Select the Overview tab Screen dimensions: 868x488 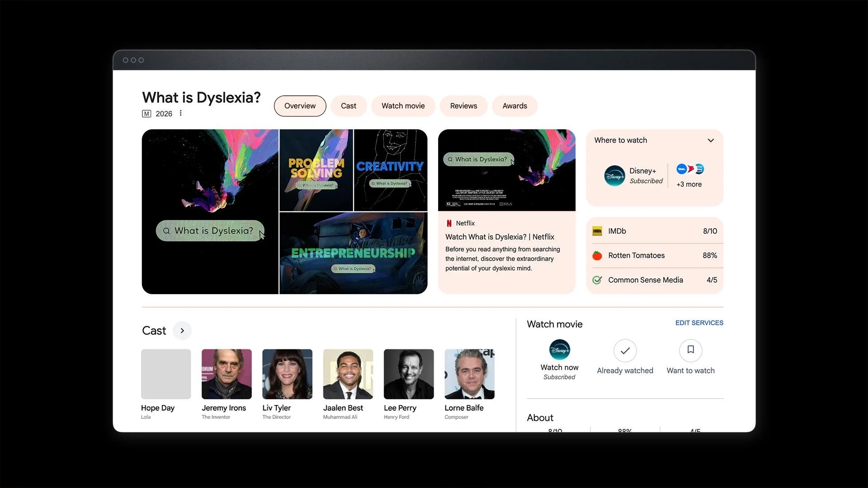click(300, 106)
